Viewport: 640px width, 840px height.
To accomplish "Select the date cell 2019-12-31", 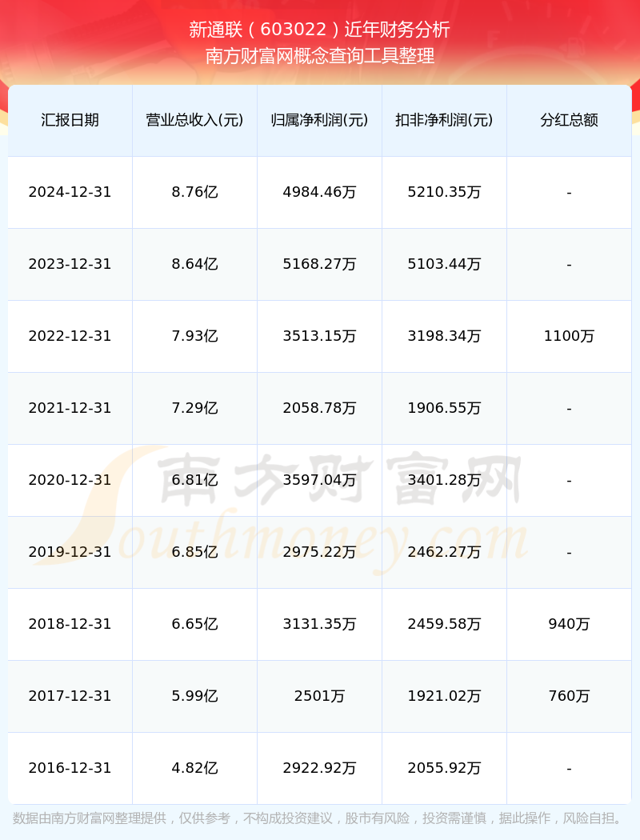I will pos(70,552).
